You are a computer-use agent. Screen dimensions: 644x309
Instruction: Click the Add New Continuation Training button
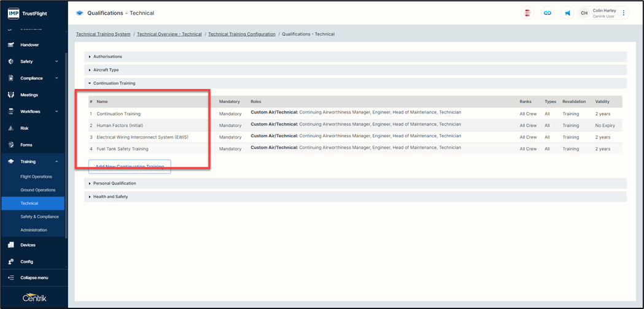point(130,167)
